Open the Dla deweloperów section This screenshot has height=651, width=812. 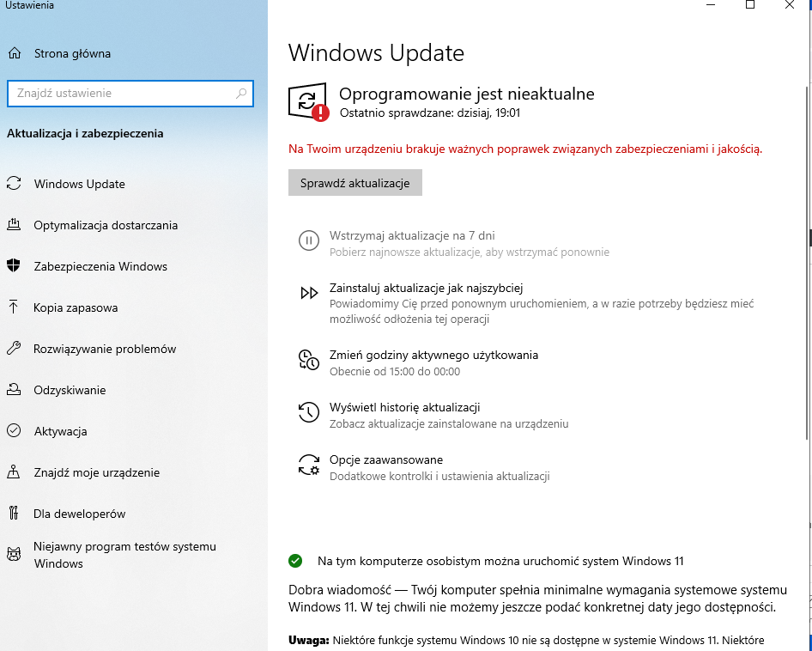click(79, 514)
